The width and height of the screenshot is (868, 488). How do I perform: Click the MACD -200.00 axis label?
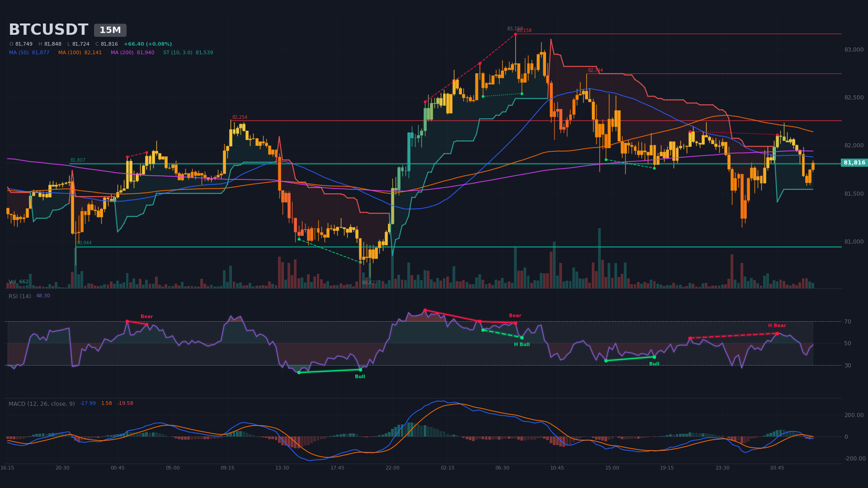click(854, 459)
